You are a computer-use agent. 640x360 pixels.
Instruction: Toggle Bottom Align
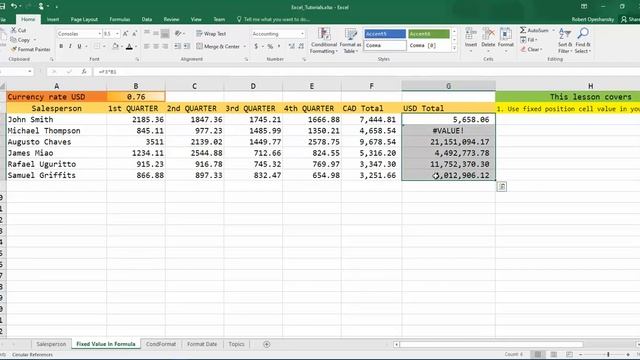click(165, 33)
